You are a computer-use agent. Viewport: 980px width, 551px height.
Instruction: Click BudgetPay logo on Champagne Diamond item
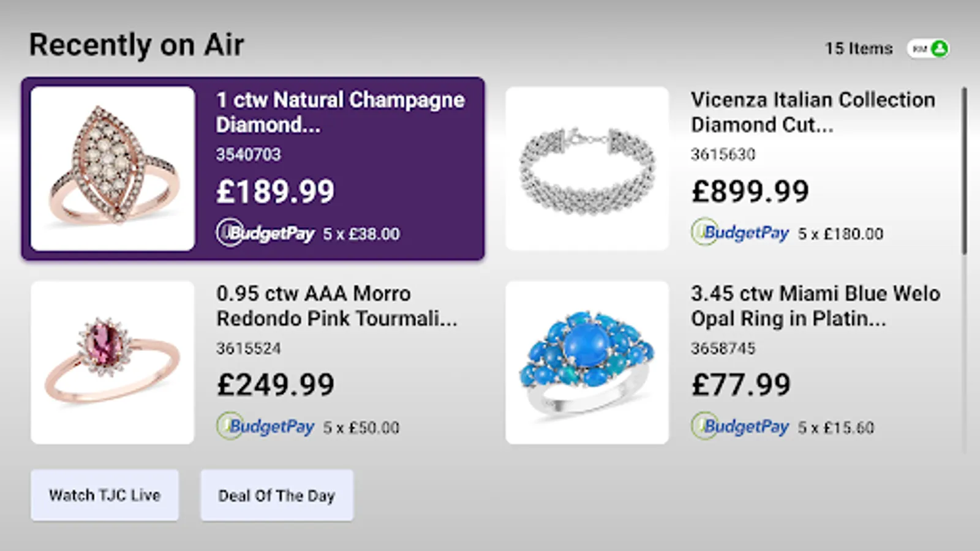[265, 233]
